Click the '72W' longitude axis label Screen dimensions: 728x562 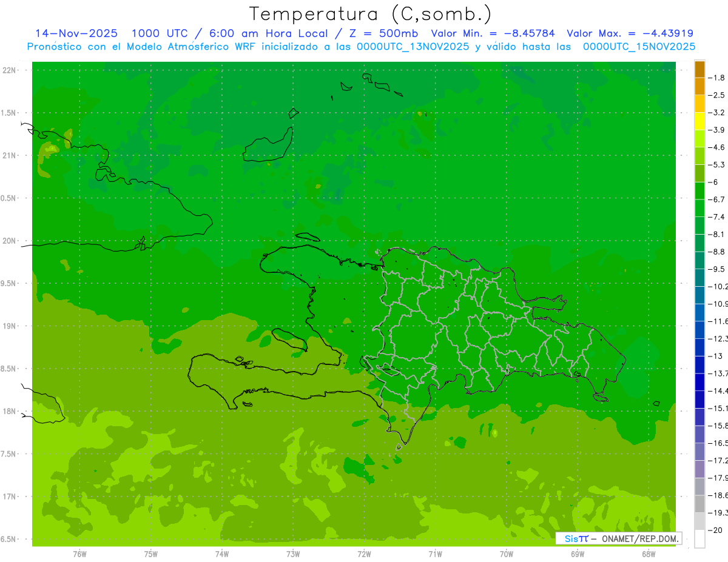point(364,554)
